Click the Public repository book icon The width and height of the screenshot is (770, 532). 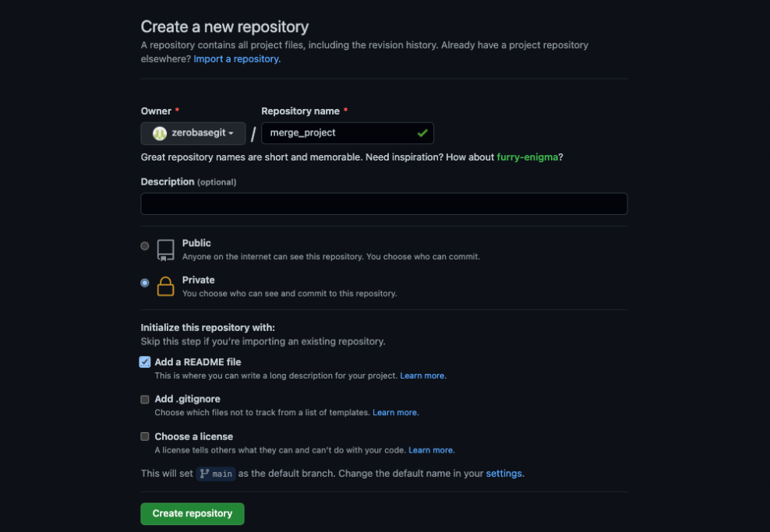coord(165,249)
